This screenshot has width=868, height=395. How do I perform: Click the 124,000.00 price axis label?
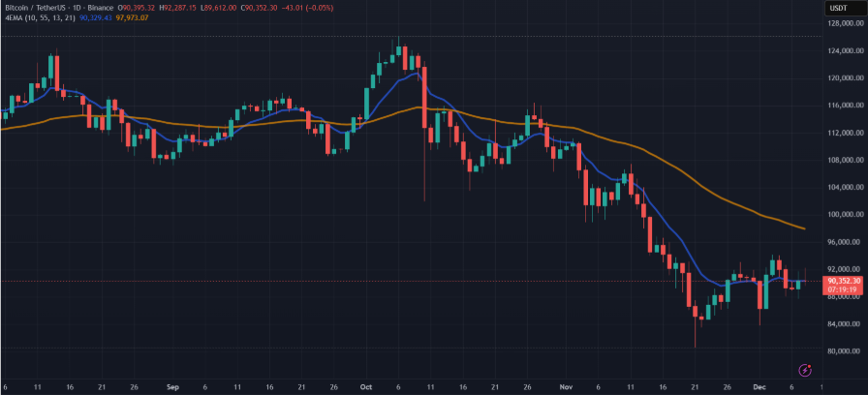[x=844, y=51]
